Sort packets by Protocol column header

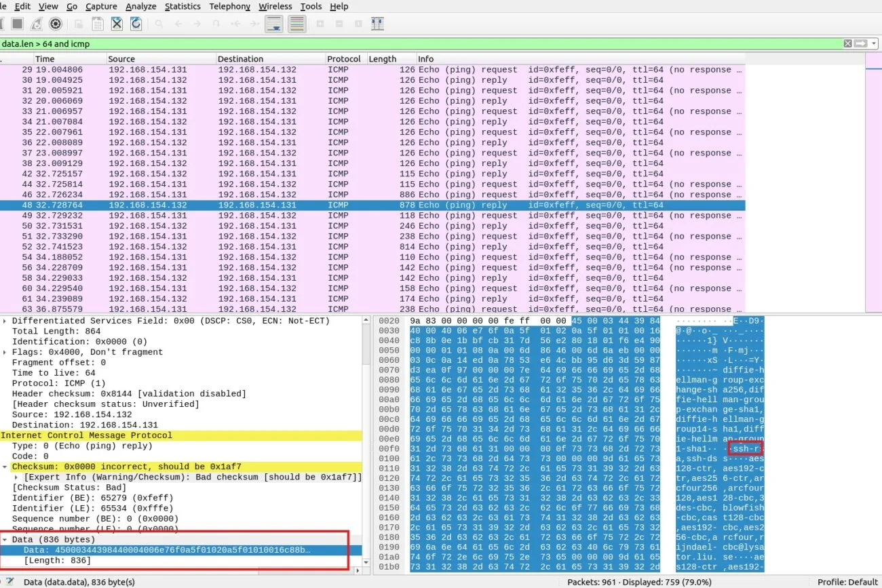[x=344, y=59]
